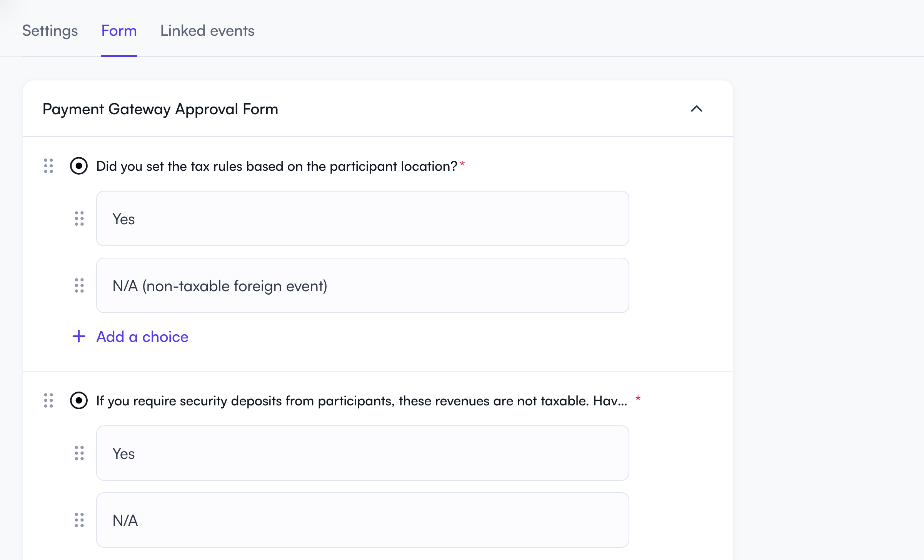
Task: Grab the drag handle next to the N/A choice
Action: pyautogui.click(x=79, y=520)
